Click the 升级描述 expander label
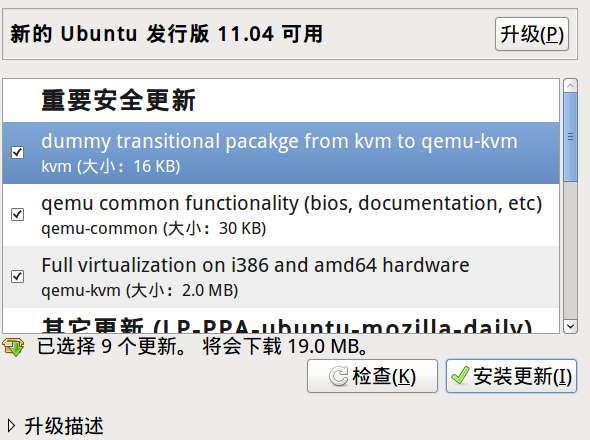Image resolution: width=590 pixels, height=440 pixels. coord(64,426)
